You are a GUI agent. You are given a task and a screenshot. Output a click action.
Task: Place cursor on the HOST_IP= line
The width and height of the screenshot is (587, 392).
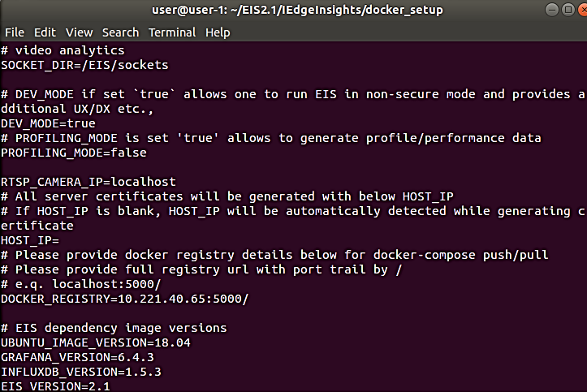(26, 240)
